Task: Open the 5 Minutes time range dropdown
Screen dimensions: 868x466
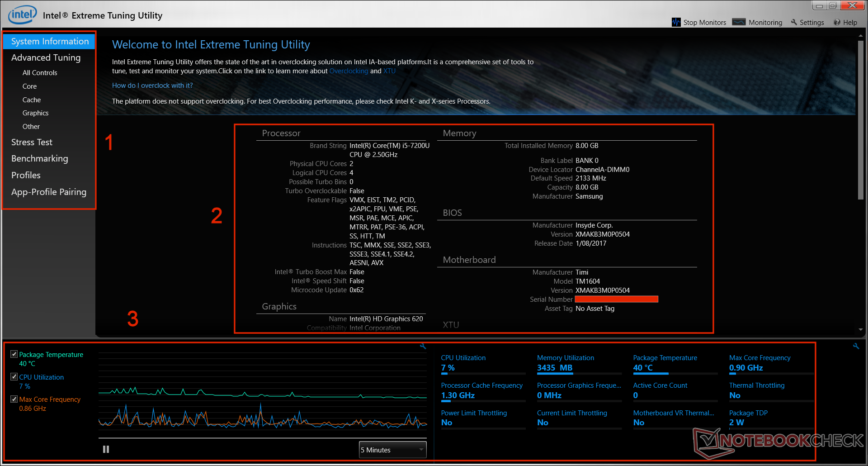Action: click(392, 450)
